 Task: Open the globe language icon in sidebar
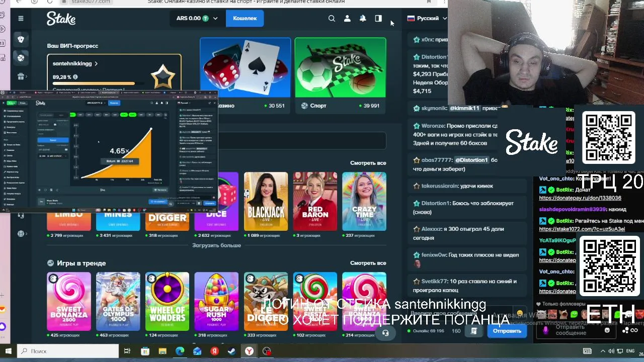[21, 233]
